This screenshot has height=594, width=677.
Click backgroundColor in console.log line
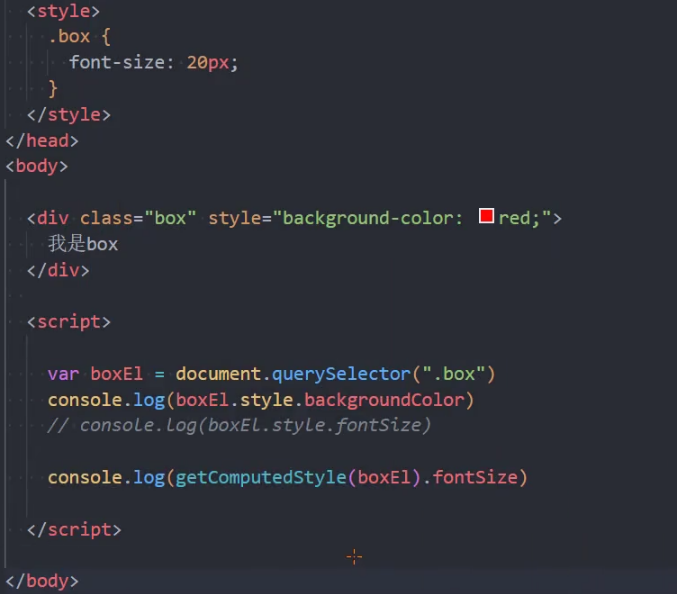pos(384,400)
